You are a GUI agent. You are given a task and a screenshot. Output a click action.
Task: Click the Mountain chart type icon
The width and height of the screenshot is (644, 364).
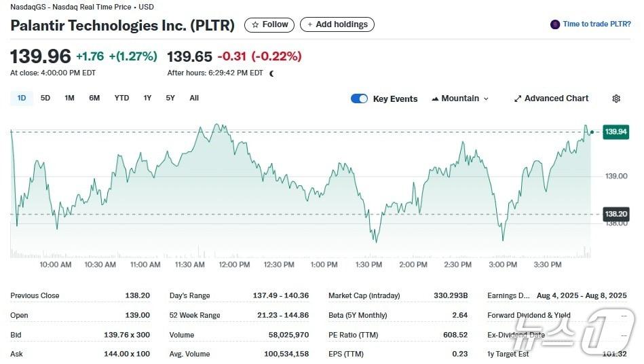coord(435,98)
